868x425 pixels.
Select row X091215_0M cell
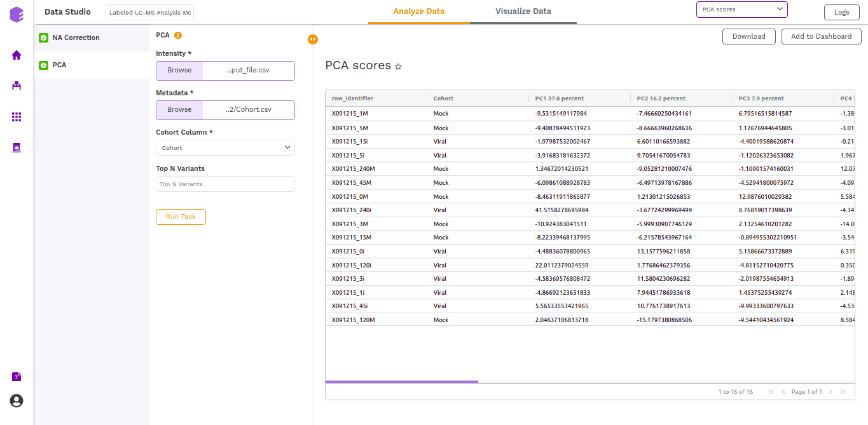pyautogui.click(x=376, y=197)
